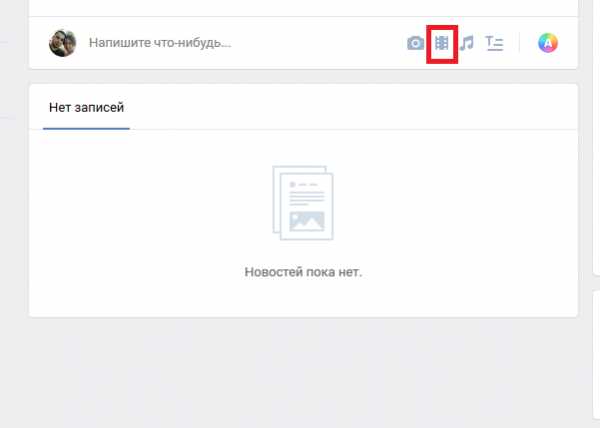Open the article editor text icon
Image resolution: width=600 pixels, height=428 pixels.
click(494, 43)
